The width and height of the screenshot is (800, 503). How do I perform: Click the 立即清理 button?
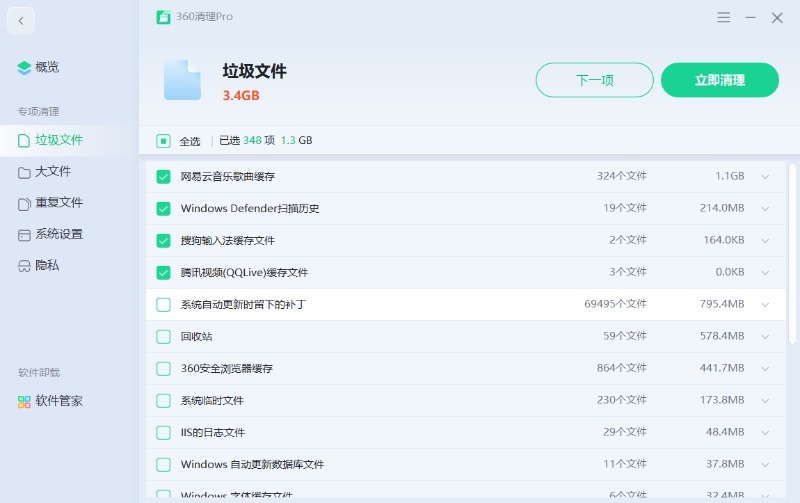[x=720, y=80]
